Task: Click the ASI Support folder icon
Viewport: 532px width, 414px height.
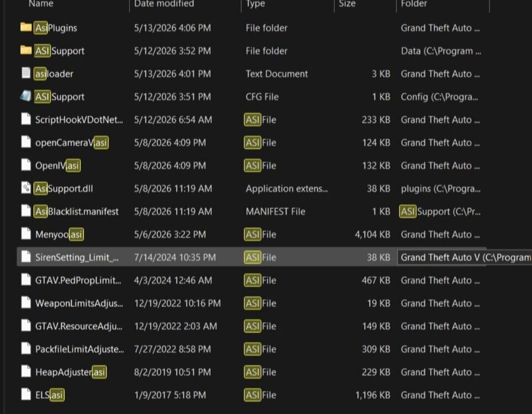Action: (x=26, y=50)
